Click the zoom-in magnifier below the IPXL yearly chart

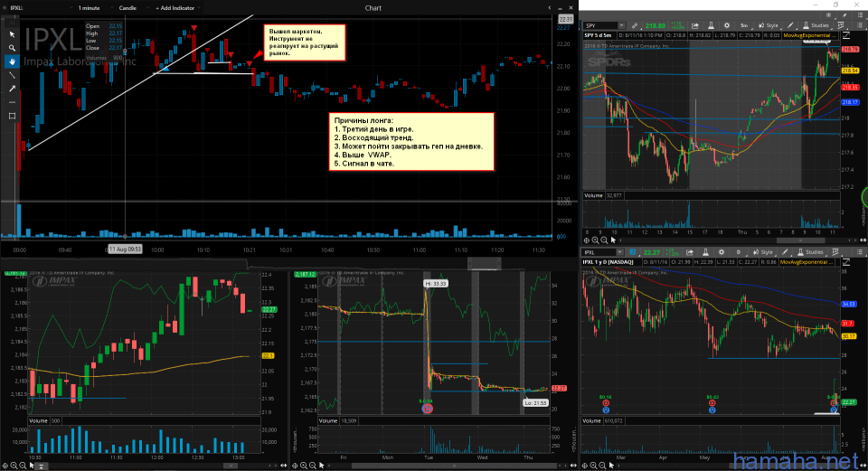pos(593,466)
